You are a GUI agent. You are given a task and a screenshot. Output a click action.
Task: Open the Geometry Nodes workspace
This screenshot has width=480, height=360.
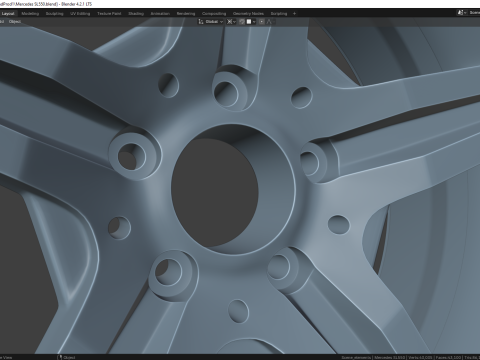(x=248, y=14)
